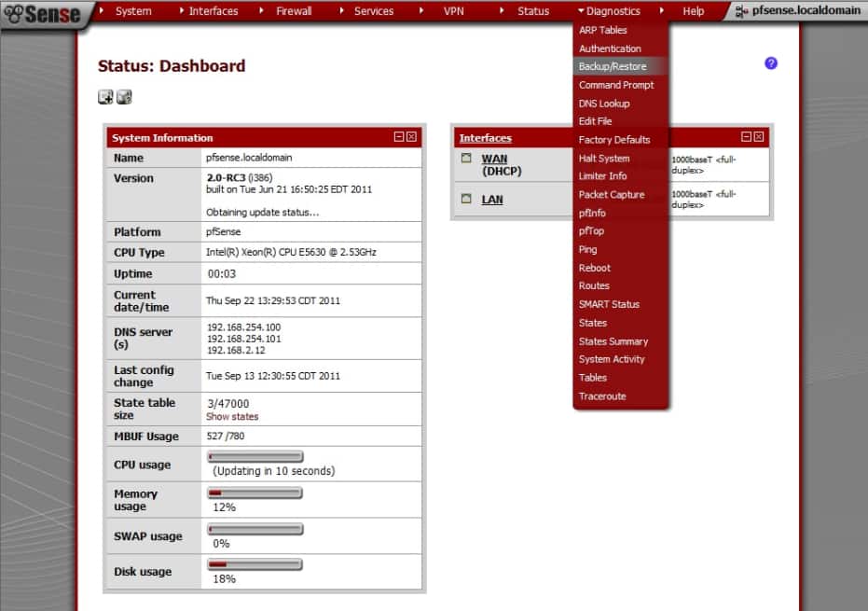Open the Services menu
This screenshot has height=611, width=868.
[x=374, y=11]
